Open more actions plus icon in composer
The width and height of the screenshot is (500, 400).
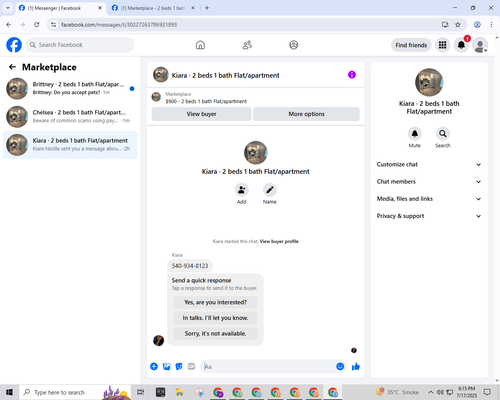[x=154, y=367]
